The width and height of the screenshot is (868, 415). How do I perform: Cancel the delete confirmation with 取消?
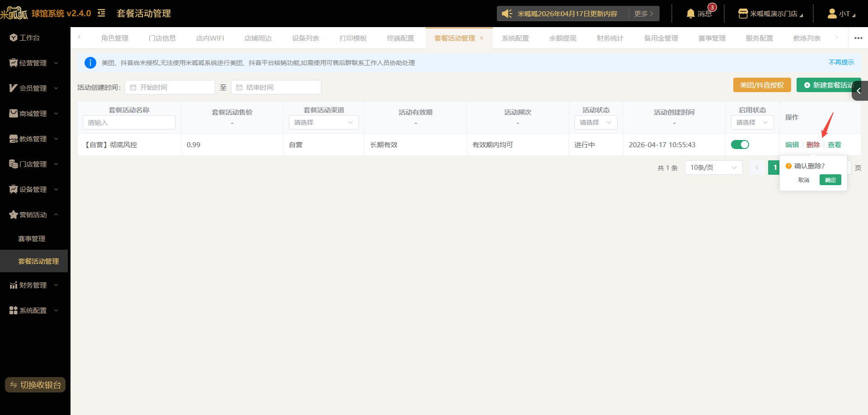click(804, 180)
